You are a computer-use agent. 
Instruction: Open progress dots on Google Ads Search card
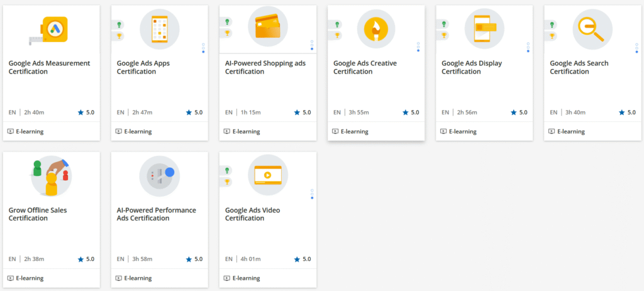point(636,48)
